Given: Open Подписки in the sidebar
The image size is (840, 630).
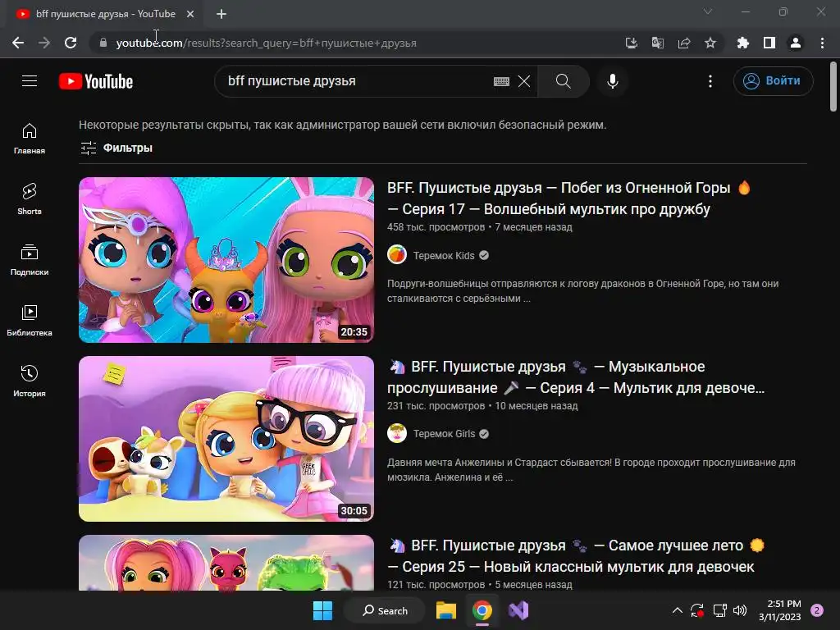Looking at the screenshot, I should [30, 260].
